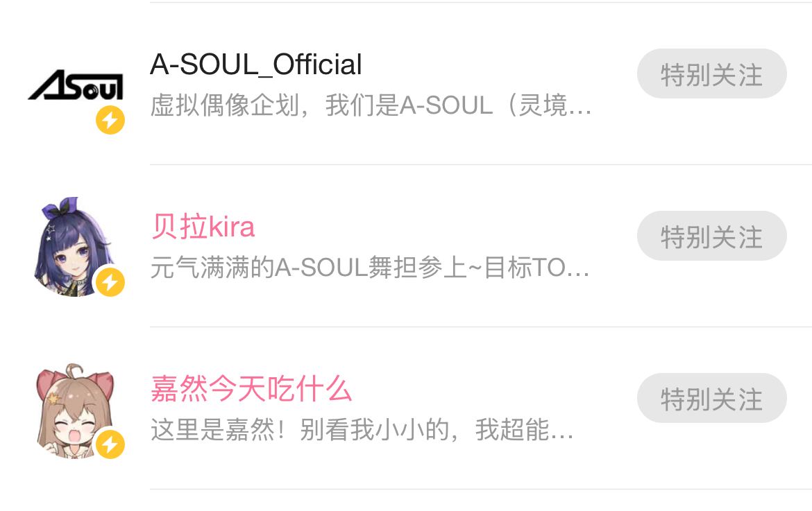The height and width of the screenshot is (511, 812).
Task: Click the lightning badge on A-SOUL_Official avatar
Action: 110,121
